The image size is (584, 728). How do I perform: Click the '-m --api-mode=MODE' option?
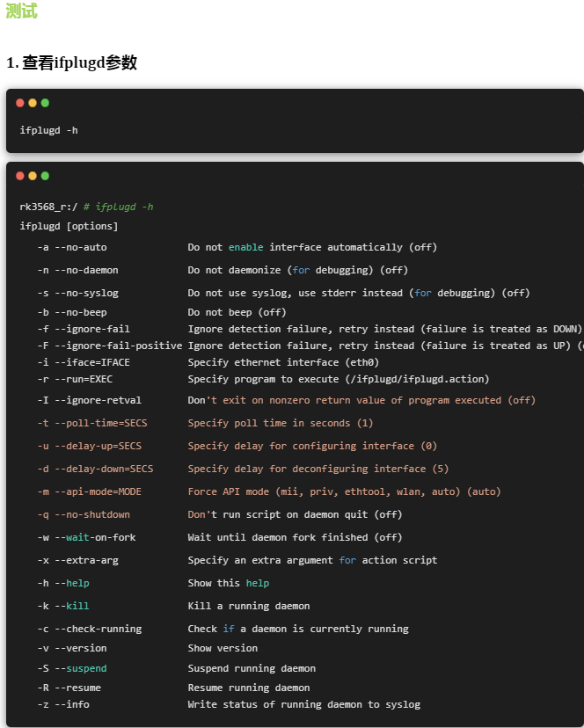coord(89,491)
